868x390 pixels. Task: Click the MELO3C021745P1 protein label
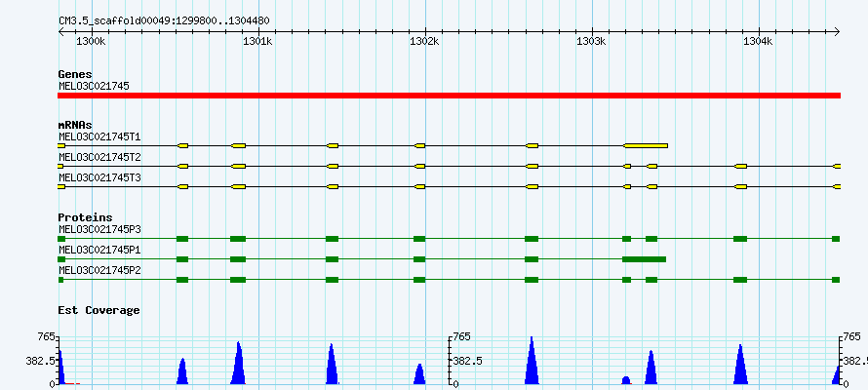click(x=99, y=250)
